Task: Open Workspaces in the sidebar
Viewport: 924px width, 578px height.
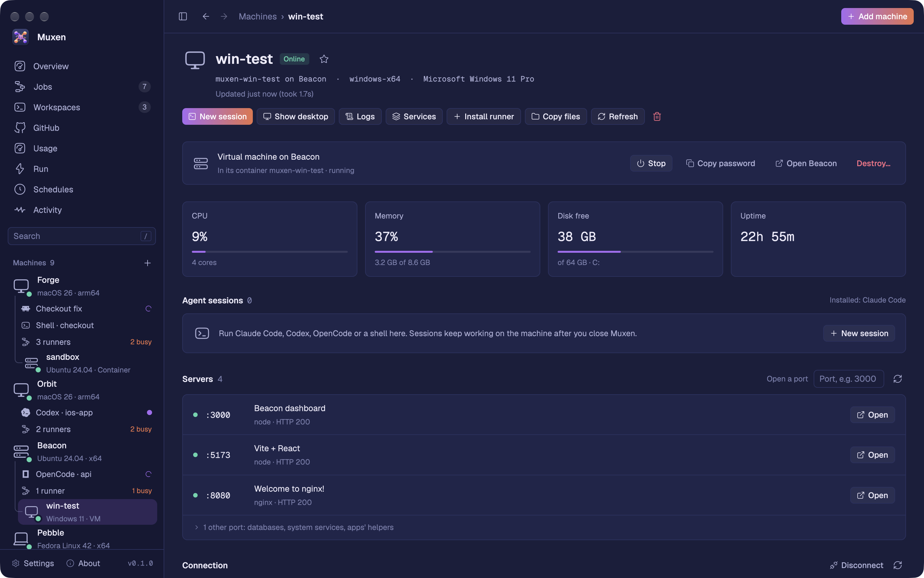Action: pyautogui.click(x=81, y=107)
